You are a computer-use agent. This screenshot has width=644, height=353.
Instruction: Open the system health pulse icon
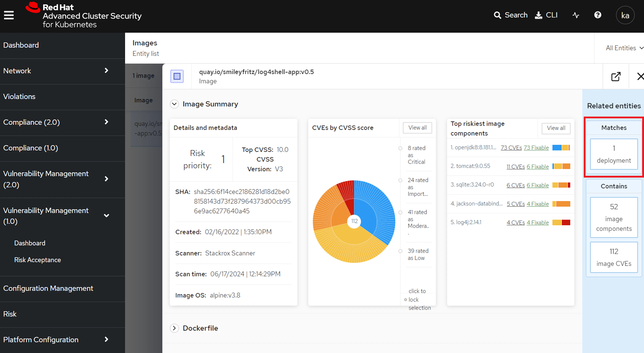(576, 15)
